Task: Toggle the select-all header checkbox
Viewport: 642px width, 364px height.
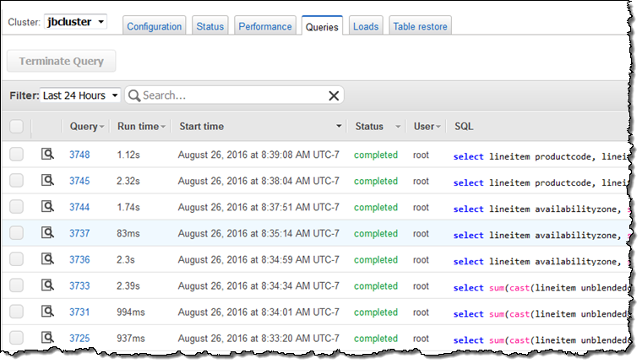Action: click(x=17, y=126)
